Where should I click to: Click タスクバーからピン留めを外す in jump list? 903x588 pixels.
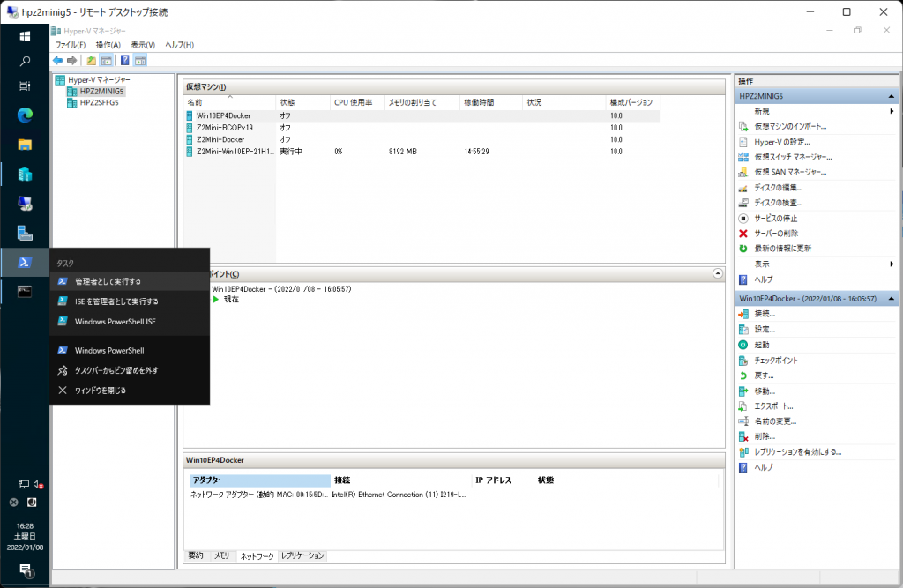coord(130,370)
